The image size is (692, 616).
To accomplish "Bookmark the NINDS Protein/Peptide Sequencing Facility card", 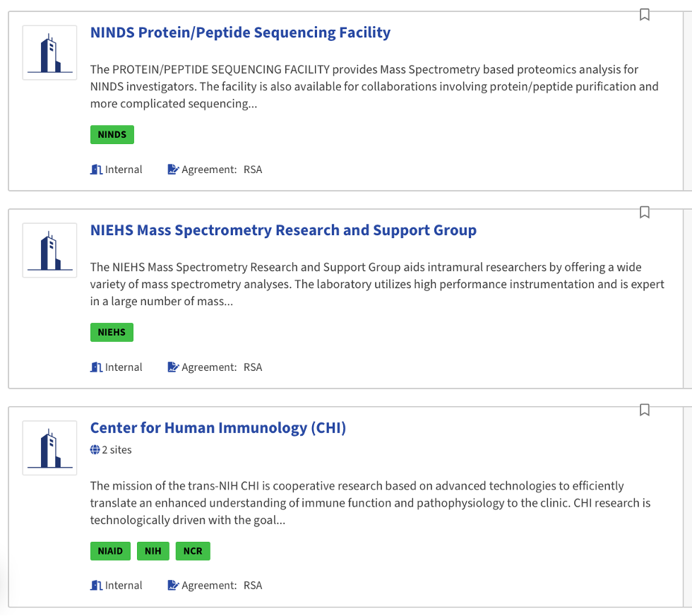I will click(644, 15).
